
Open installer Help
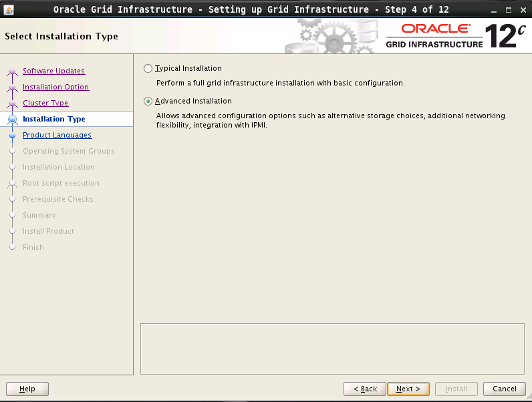[x=27, y=389]
